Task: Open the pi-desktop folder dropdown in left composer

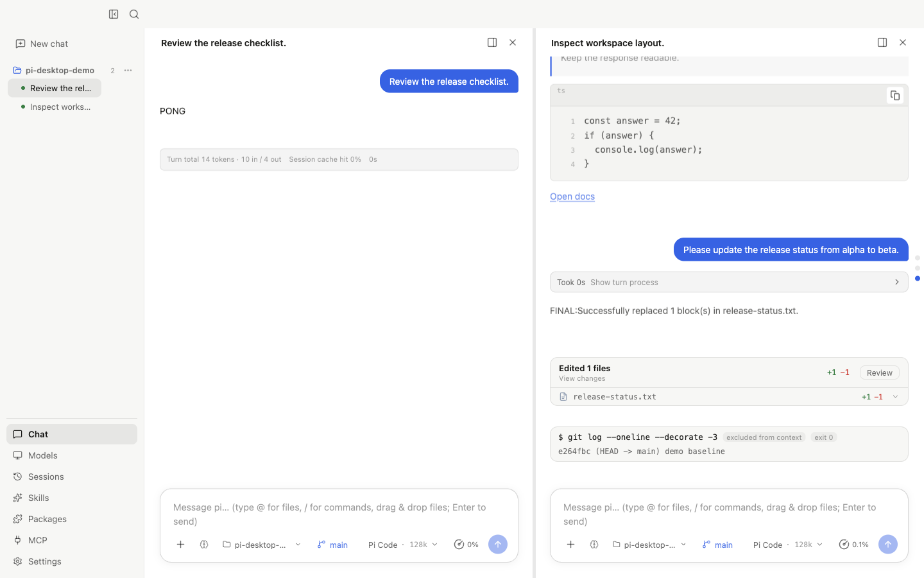Action: click(262, 545)
